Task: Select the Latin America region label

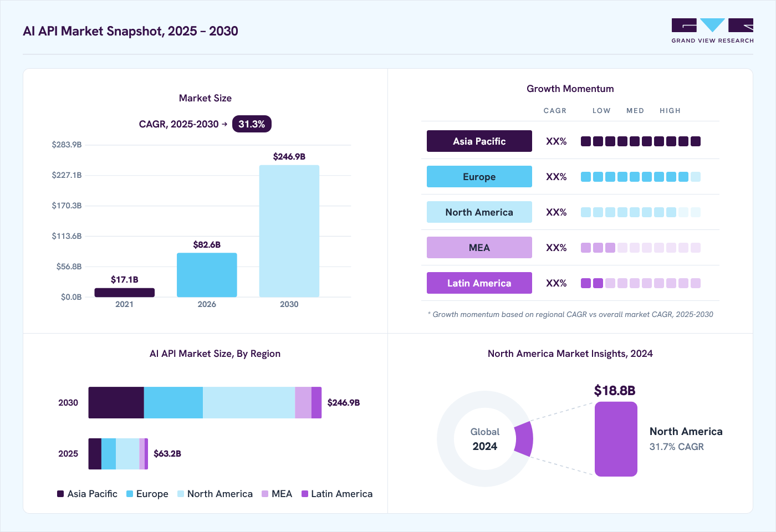Action: click(479, 283)
